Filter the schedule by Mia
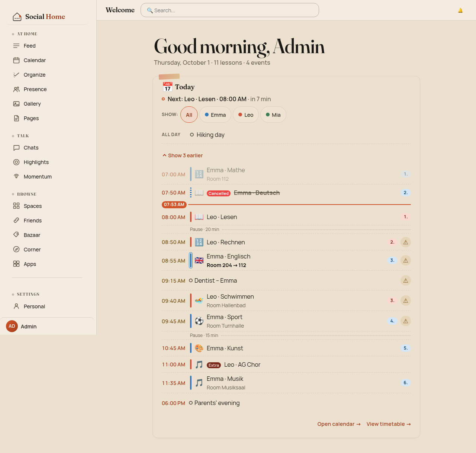This screenshot has width=476, height=453. [273, 115]
